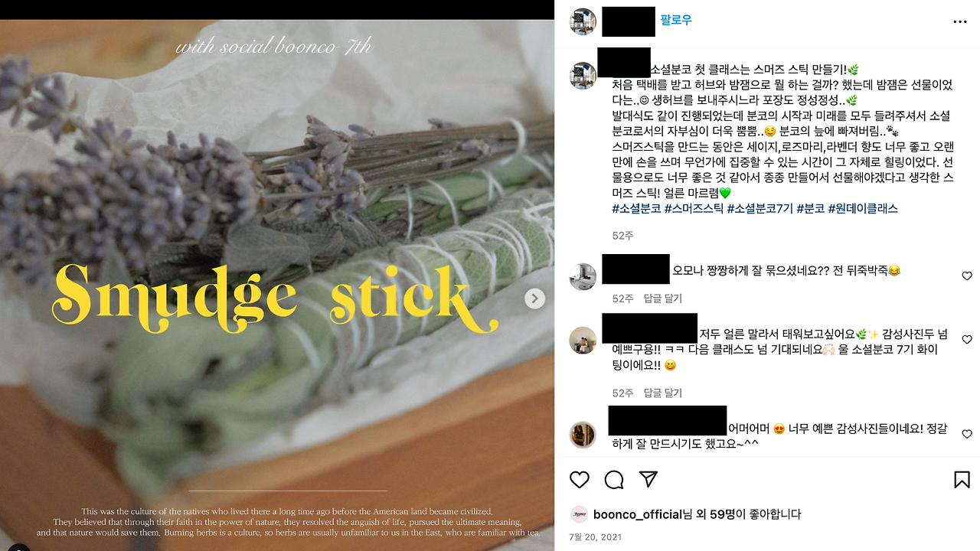
Task: Click the 팔로우 follow link
Action: coord(675,21)
